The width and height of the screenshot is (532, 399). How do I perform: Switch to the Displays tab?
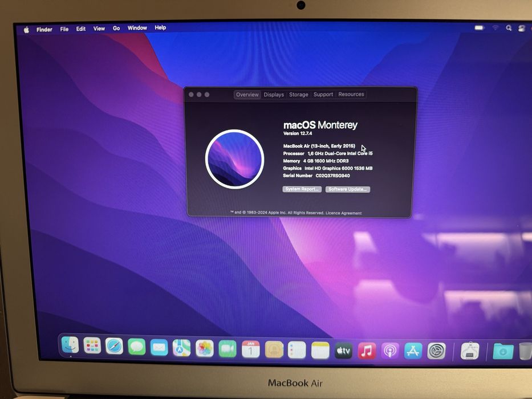(274, 95)
